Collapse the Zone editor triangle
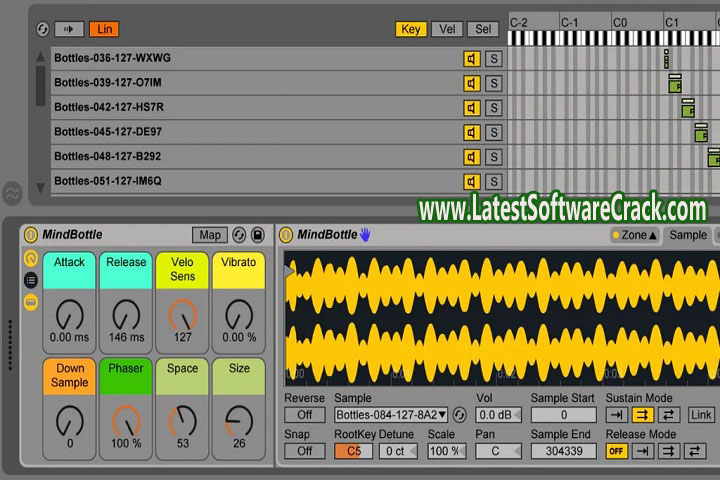Image resolution: width=720 pixels, height=480 pixels. (653, 235)
